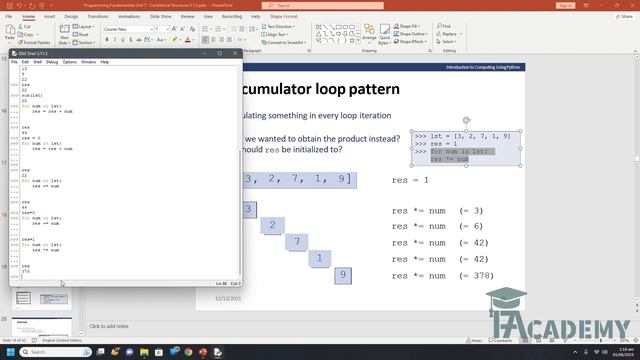This screenshot has height=360, width=640.
Task: Click the red font color swatch
Action: point(188,40)
